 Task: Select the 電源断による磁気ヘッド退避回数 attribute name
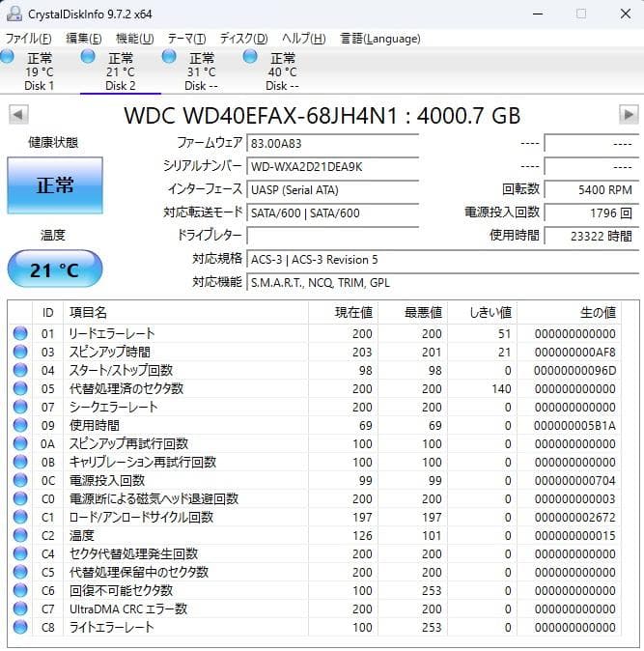154,498
